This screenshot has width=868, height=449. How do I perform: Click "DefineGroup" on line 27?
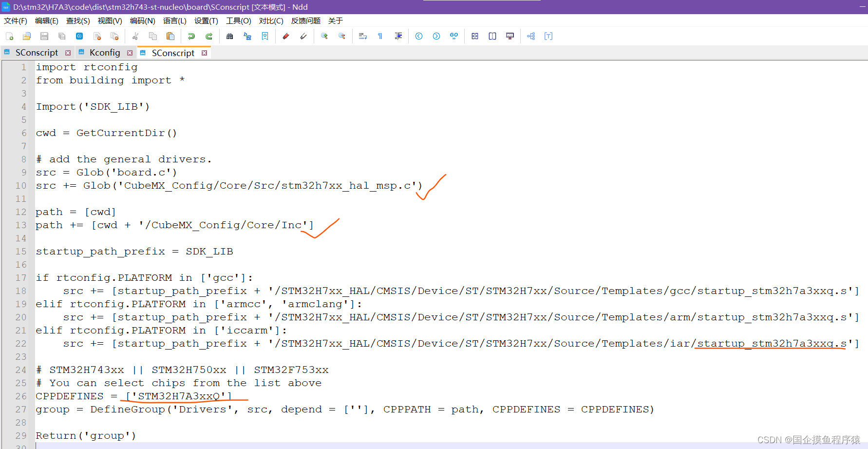128,409
